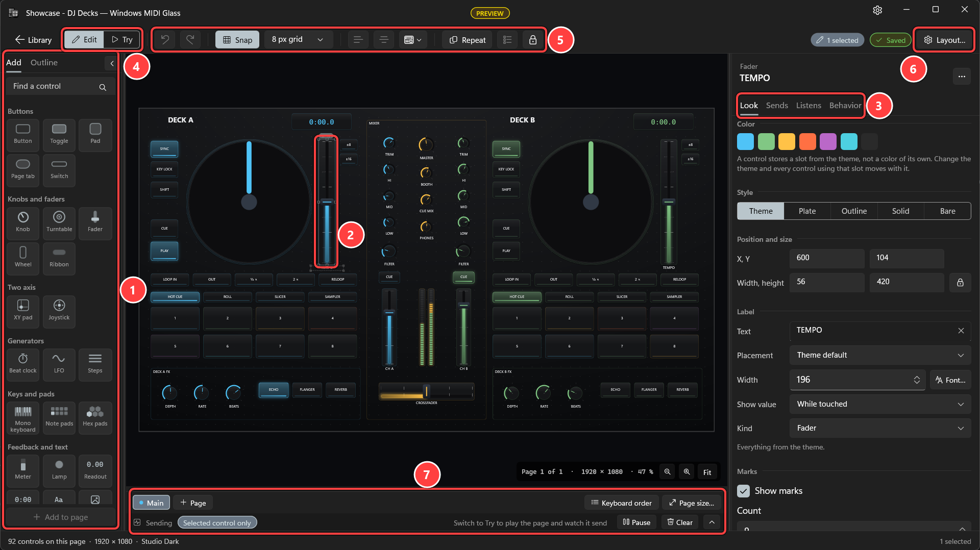The image size is (980, 550).
Task: Open the settings gear in title bar
Action: click(x=877, y=10)
